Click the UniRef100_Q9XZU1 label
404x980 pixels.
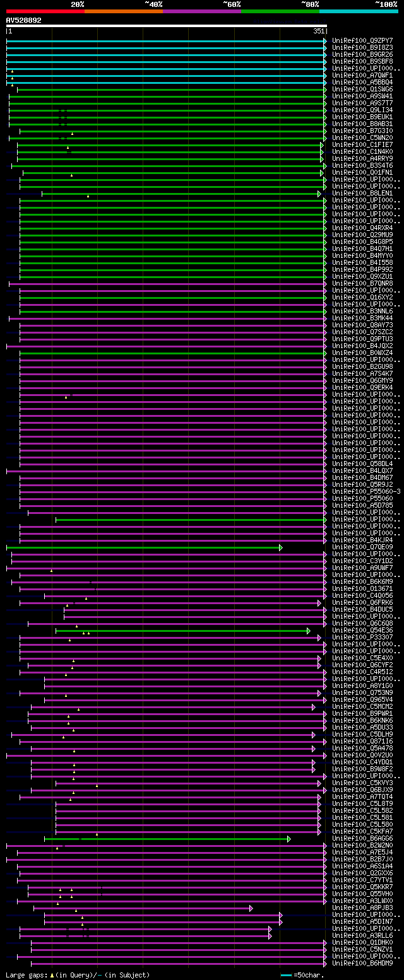362,276
